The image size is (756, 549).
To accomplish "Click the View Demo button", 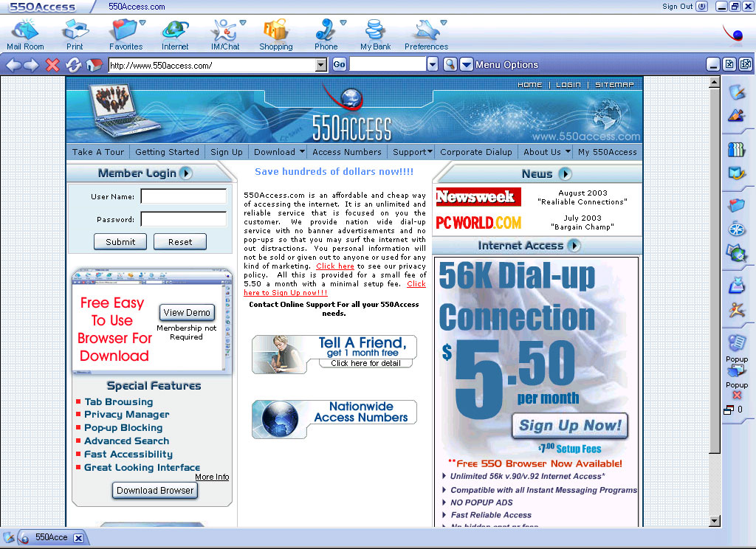I will click(x=187, y=312).
